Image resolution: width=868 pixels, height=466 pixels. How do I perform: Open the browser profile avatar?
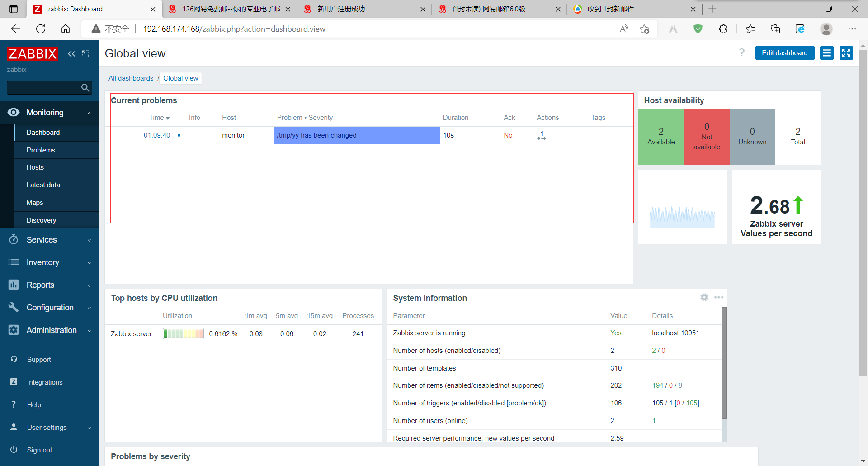pyautogui.click(x=826, y=29)
